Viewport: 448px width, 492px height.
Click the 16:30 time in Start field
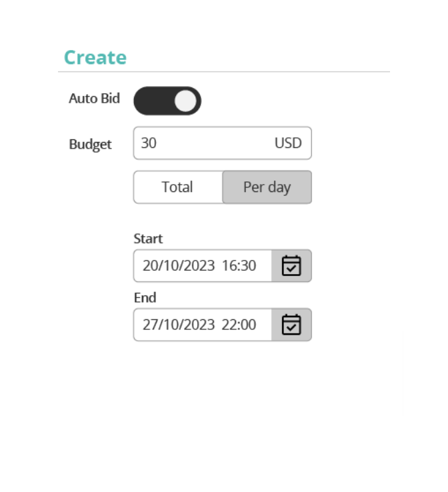pos(239,266)
